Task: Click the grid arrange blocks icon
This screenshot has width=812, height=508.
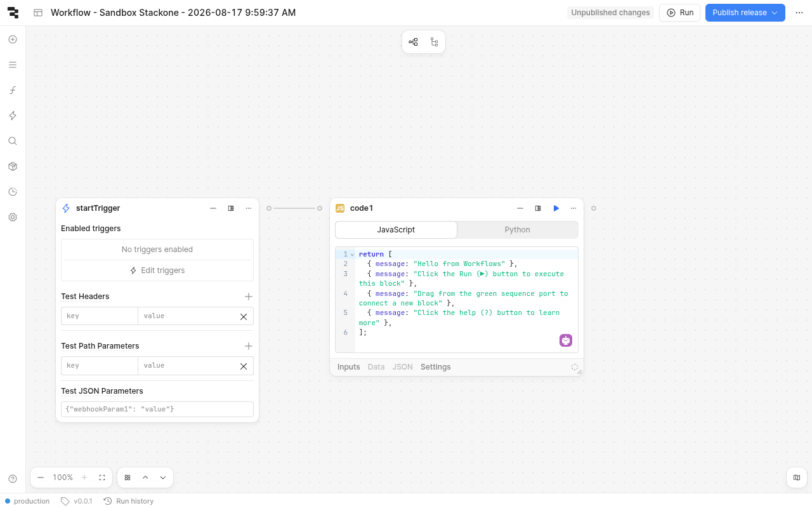Action: (x=128, y=478)
